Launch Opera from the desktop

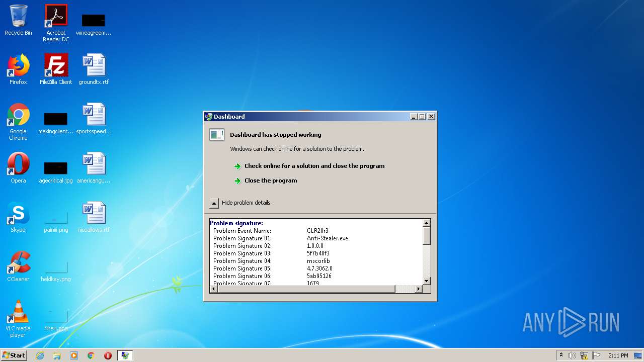coord(18,168)
